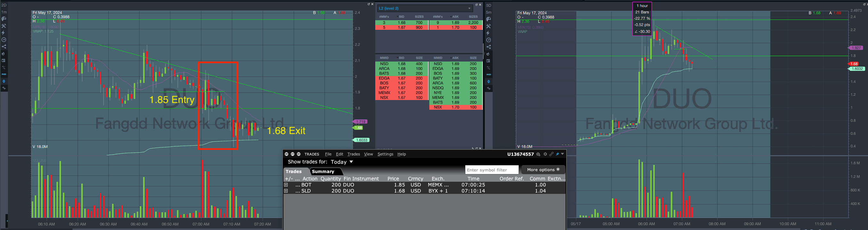The height and width of the screenshot is (230, 868).
Task: Open drawing tools on the right chart
Action: click(488, 26)
